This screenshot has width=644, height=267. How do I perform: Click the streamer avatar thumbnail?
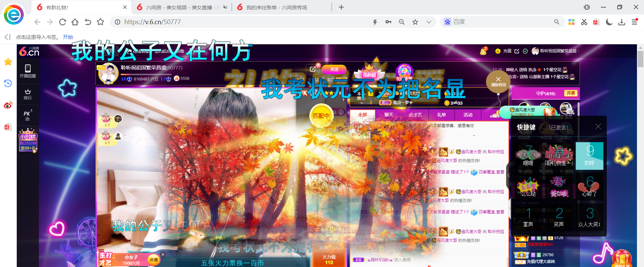click(108, 73)
